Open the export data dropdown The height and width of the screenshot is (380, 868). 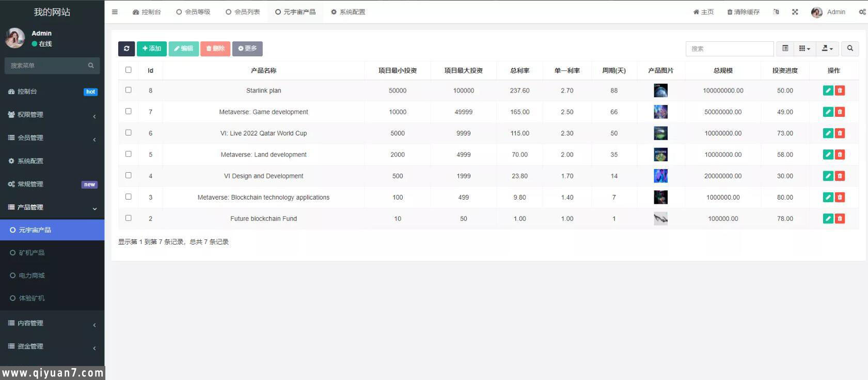point(827,49)
